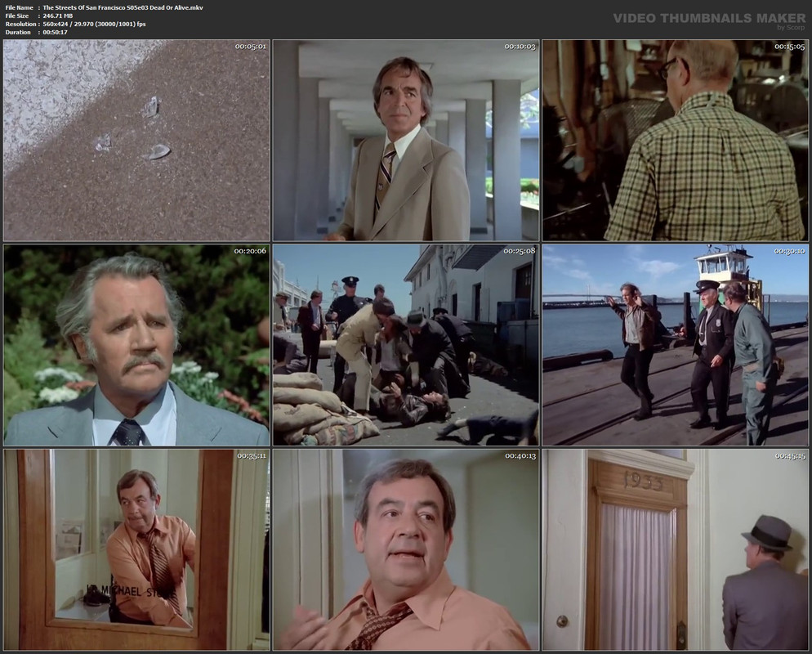
Task: Click the file name text ending in Dead Or Alive.mkv
Action: [x=123, y=7]
